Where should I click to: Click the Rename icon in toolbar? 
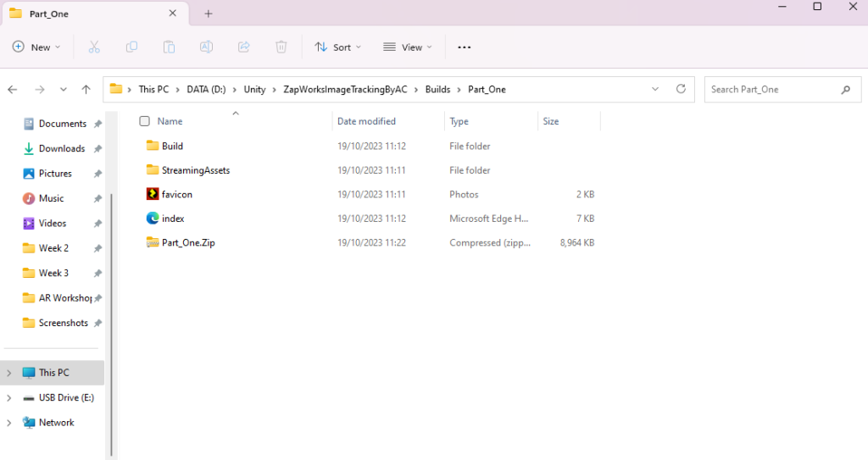pos(206,47)
